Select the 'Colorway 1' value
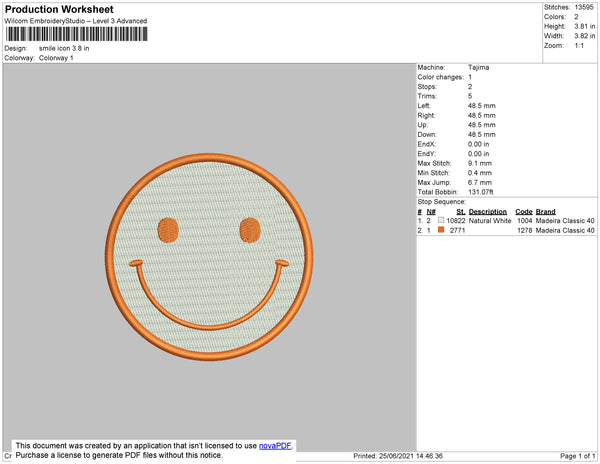The height and width of the screenshot is (464, 600). [x=56, y=58]
